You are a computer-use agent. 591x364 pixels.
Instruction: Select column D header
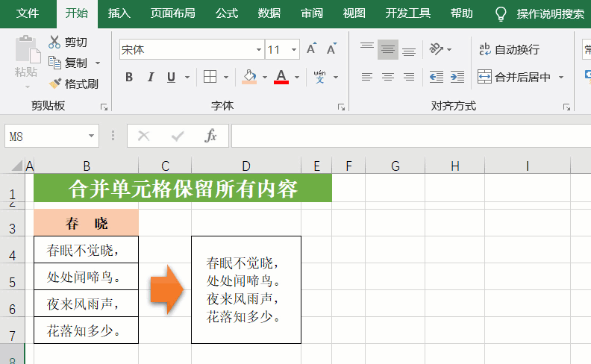point(246,166)
